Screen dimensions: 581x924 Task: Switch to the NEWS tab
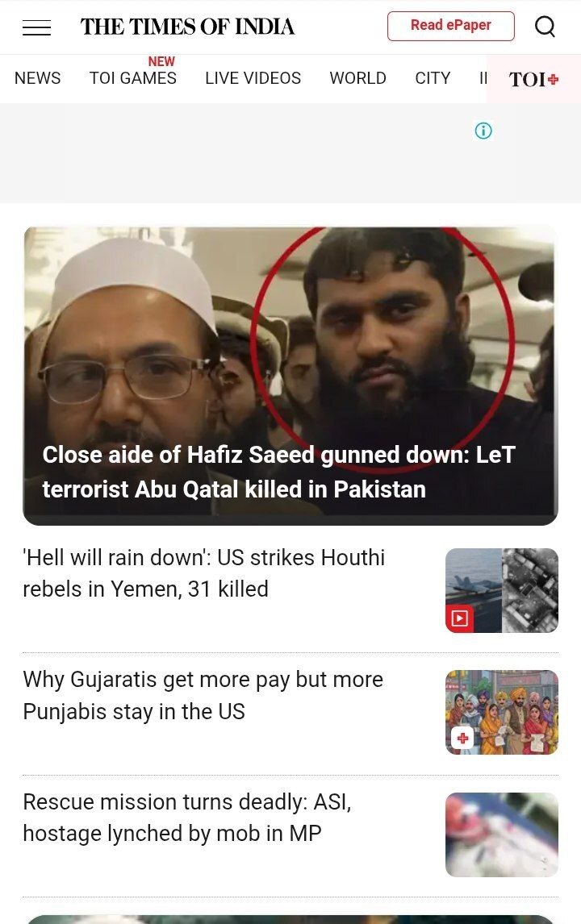(x=38, y=78)
